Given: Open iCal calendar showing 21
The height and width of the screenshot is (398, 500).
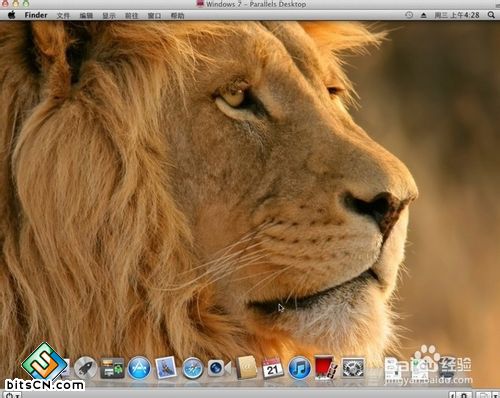Looking at the screenshot, I should pos(273,368).
